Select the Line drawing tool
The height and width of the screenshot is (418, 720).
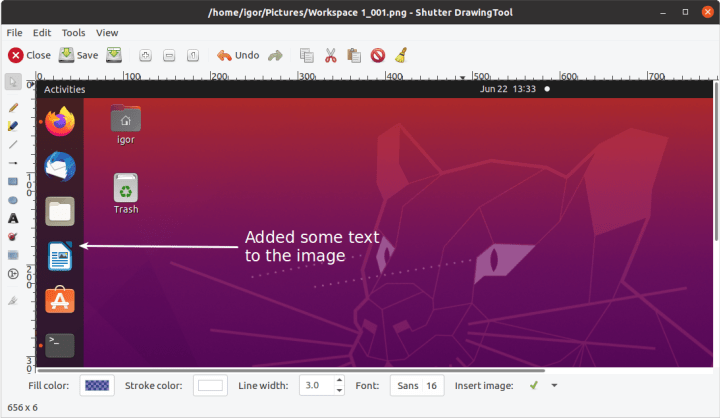pos(13,144)
